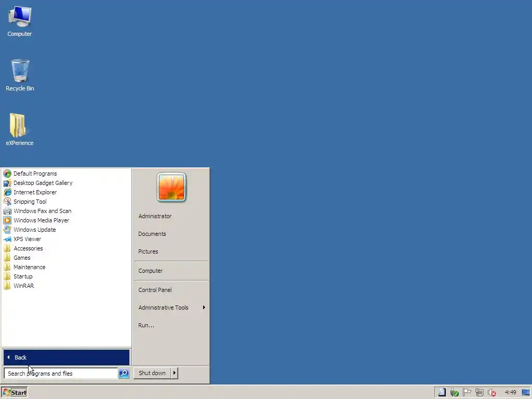Expand the Shut down options arrow
This screenshot has width=532, height=399.
point(175,373)
